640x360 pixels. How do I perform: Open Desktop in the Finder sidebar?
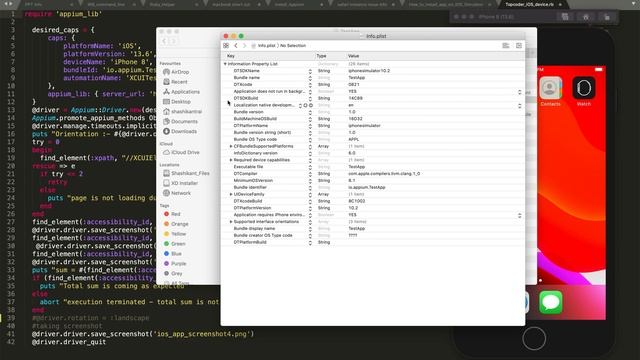coord(177,102)
